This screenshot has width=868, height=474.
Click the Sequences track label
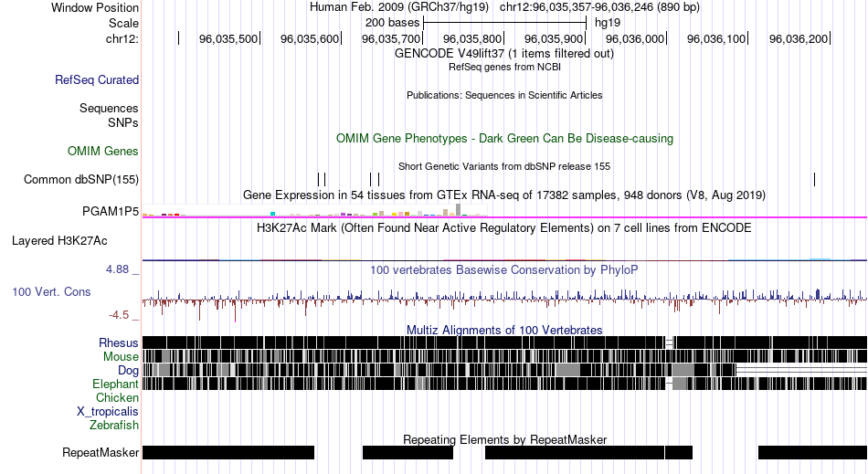tap(109, 108)
